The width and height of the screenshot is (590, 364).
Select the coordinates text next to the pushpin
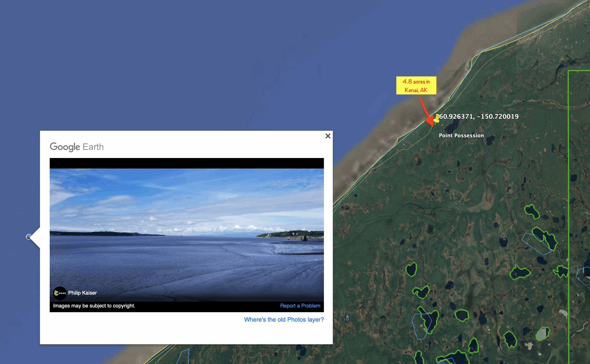478,116
